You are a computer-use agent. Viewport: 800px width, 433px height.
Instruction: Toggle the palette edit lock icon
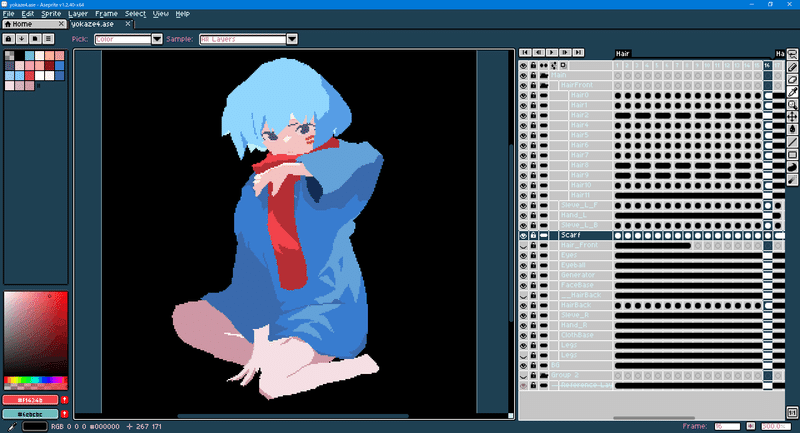click(x=9, y=39)
